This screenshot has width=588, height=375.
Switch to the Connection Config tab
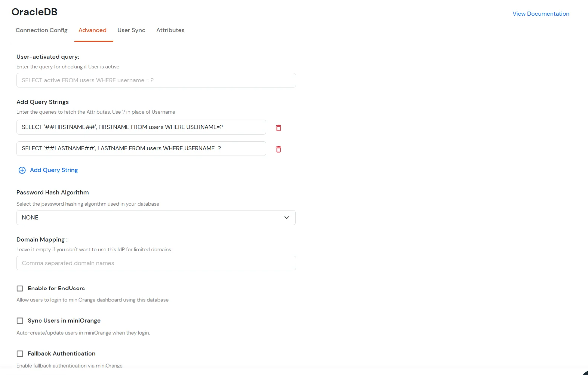pos(41,30)
